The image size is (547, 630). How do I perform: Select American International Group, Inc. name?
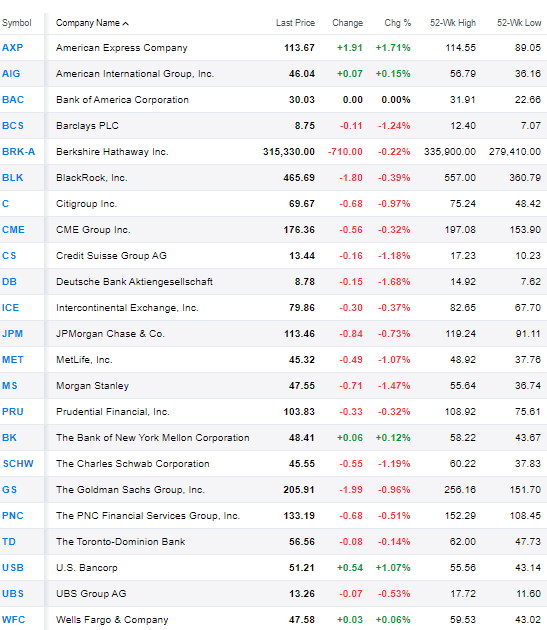coord(135,74)
